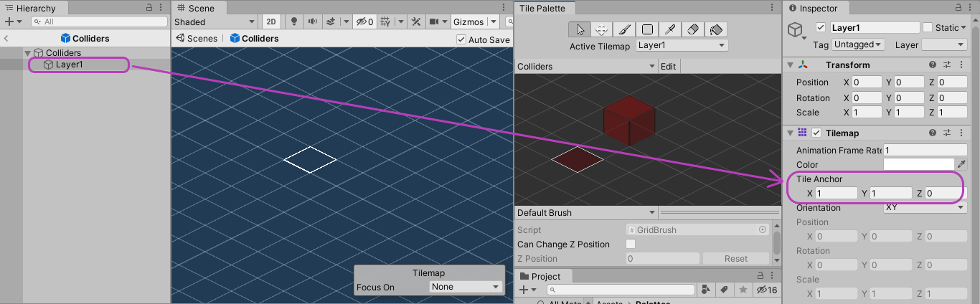Open component tools wrench icon in Scene
The height and width of the screenshot is (304, 980).
point(417,22)
